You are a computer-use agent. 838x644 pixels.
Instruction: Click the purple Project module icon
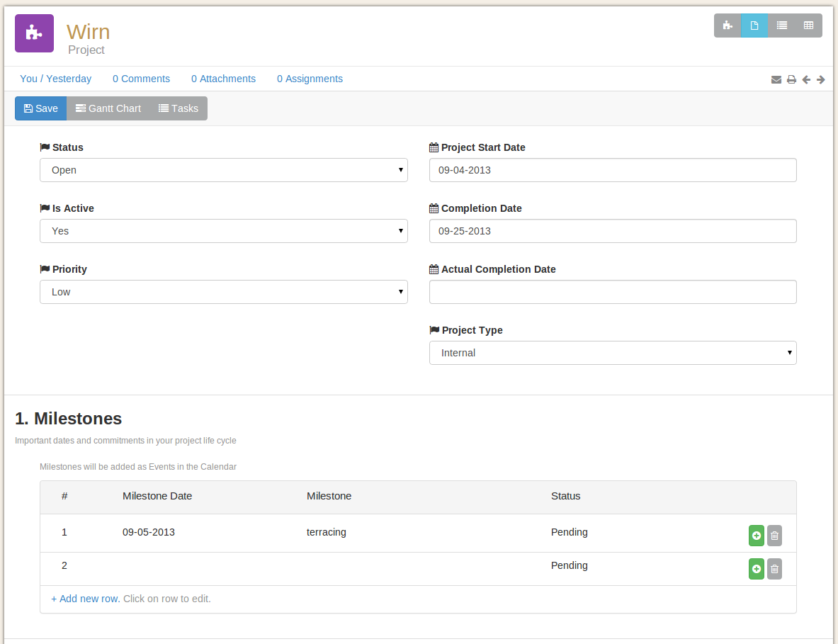point(34,33)
